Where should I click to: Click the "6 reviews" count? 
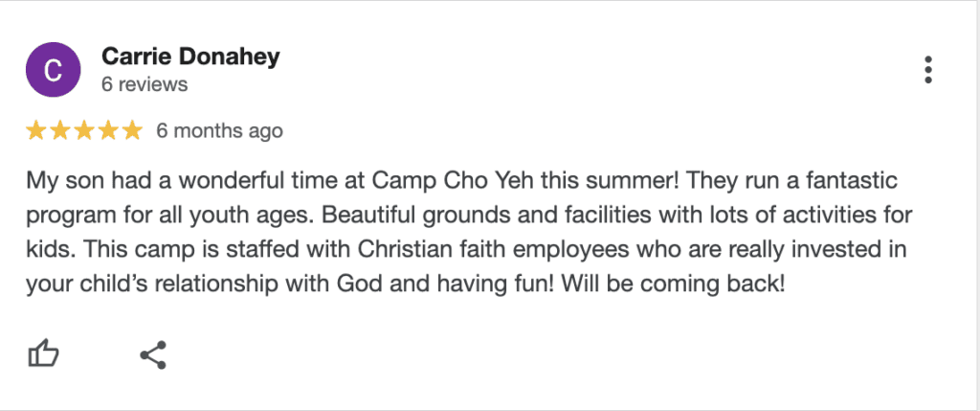pyautogui.click(x=145, y=84)
